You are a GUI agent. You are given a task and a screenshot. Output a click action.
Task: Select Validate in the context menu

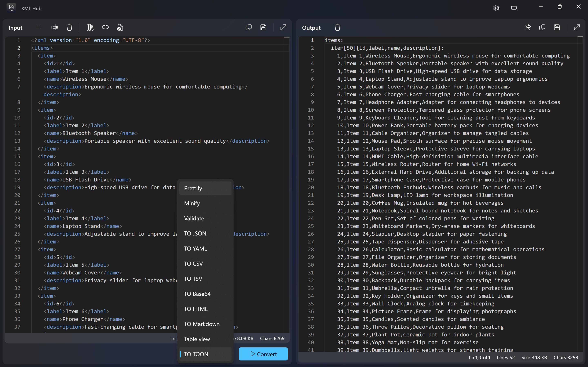(194, 218)
